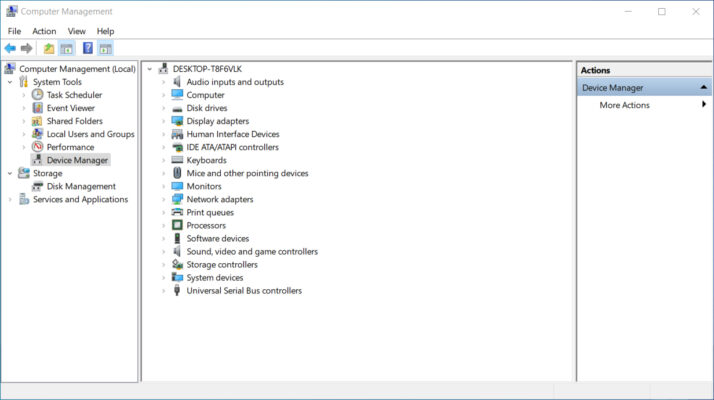The height and width of the screenshot is (400, 714).
Task: Click the Local Users and Groups icon
Action: [37, 134]
